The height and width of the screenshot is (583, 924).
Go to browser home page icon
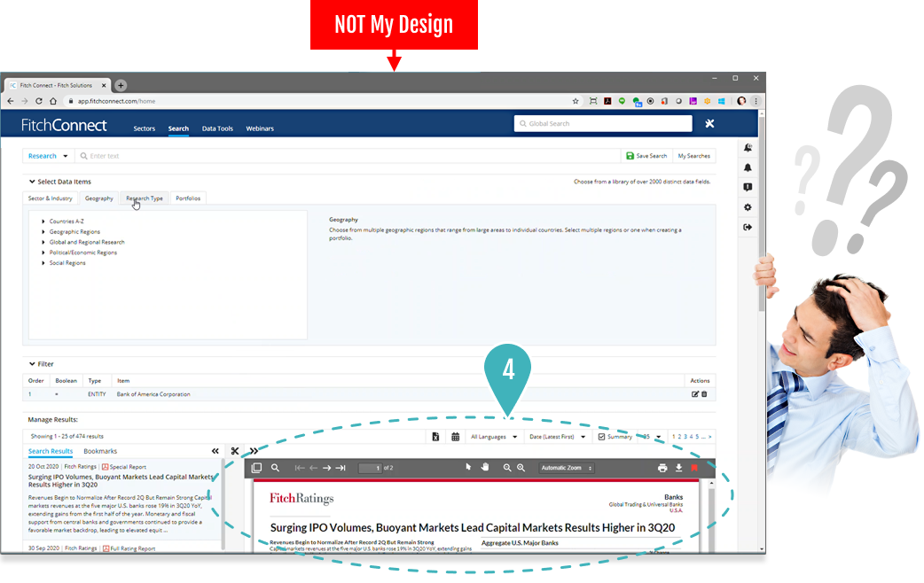[x=53, y=101]
